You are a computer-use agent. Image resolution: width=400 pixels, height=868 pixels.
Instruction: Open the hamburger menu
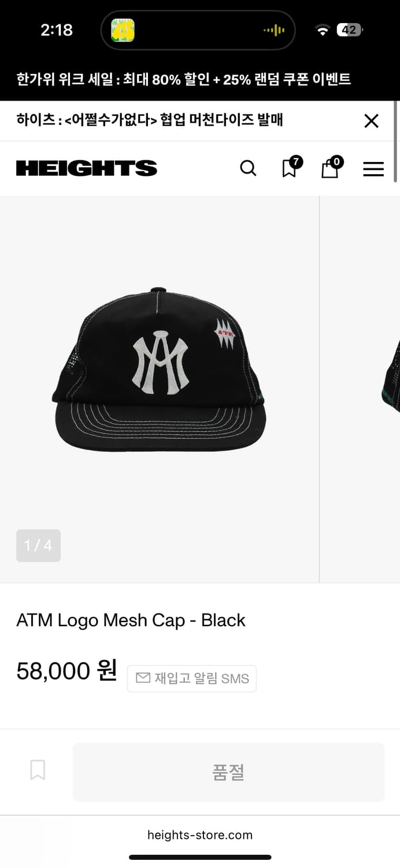[x=373, y=168]
